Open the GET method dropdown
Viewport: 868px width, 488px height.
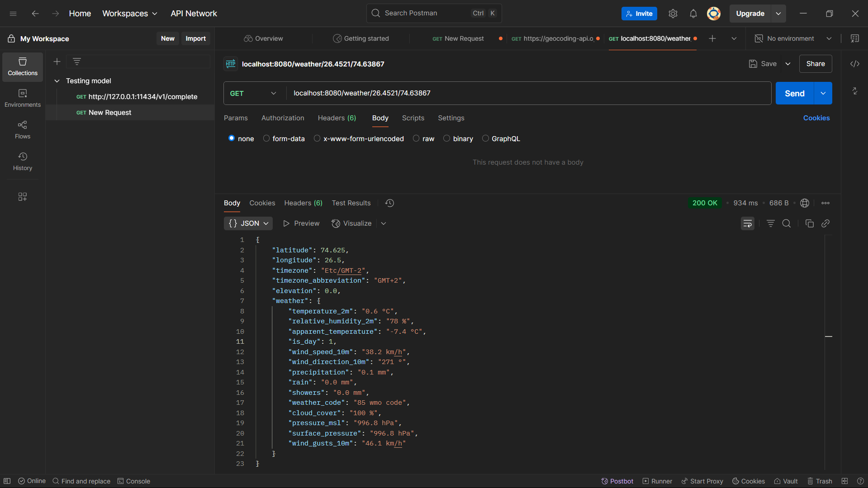[x=253, y=93]
